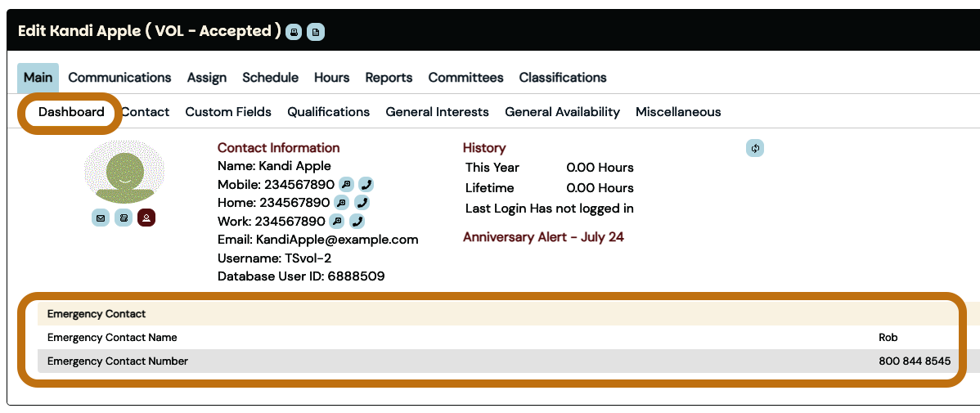Viewport: 980px width, 413px height.
Task: Open the Committees tab
Action: 465,78
